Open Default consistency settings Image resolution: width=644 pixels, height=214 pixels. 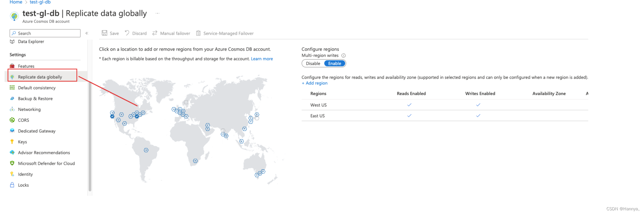tap(37, 88)
